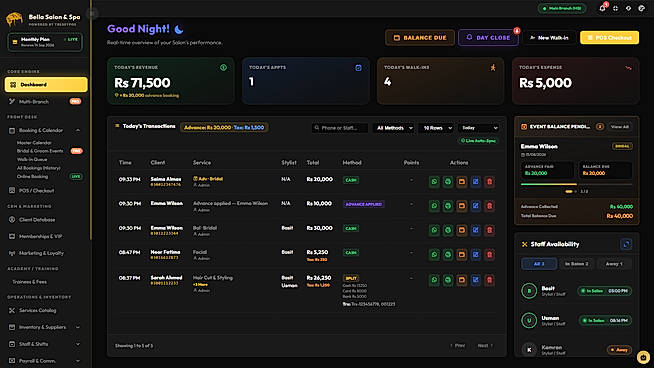Click Emma Wilson advance payment progress bar
654x368 pixels.
click(576, 184)
